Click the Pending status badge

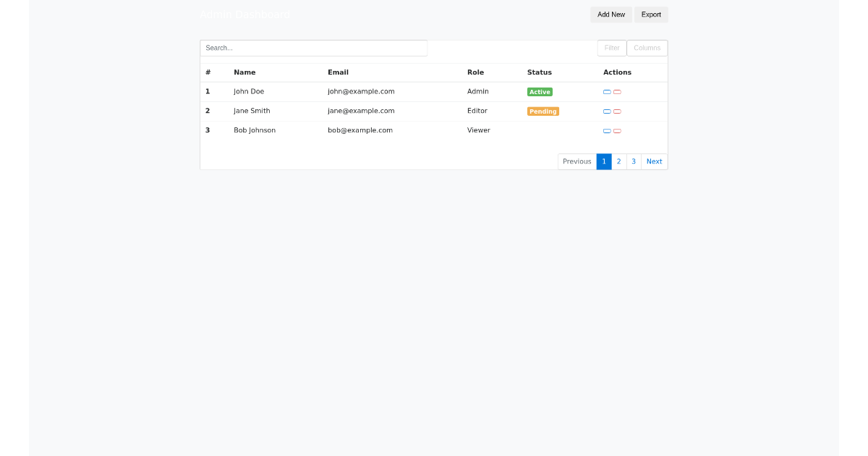click(x=542, y=111)
